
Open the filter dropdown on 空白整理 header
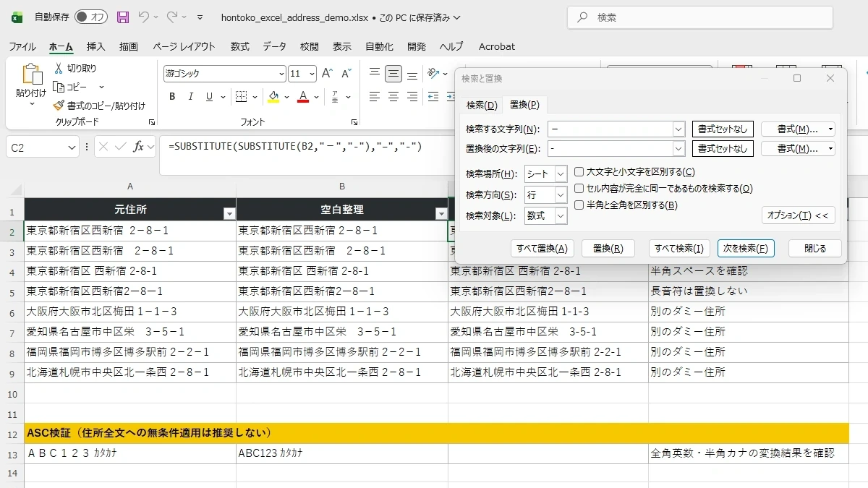click(x=441, y=213)
